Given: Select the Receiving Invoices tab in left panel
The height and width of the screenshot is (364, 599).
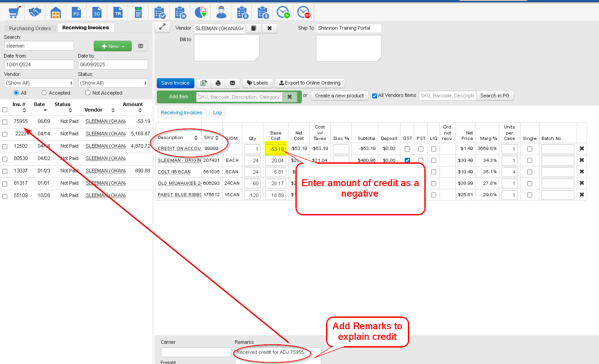Looking at the screenshot, I should click(x=86, y=27).
